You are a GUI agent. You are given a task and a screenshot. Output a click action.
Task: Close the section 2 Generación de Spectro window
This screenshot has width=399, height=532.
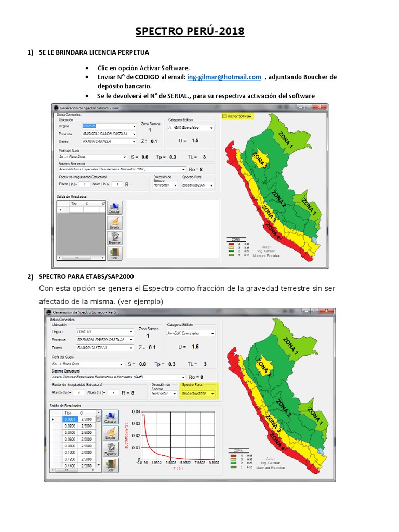pyautogui.click(x=327, y=311)
